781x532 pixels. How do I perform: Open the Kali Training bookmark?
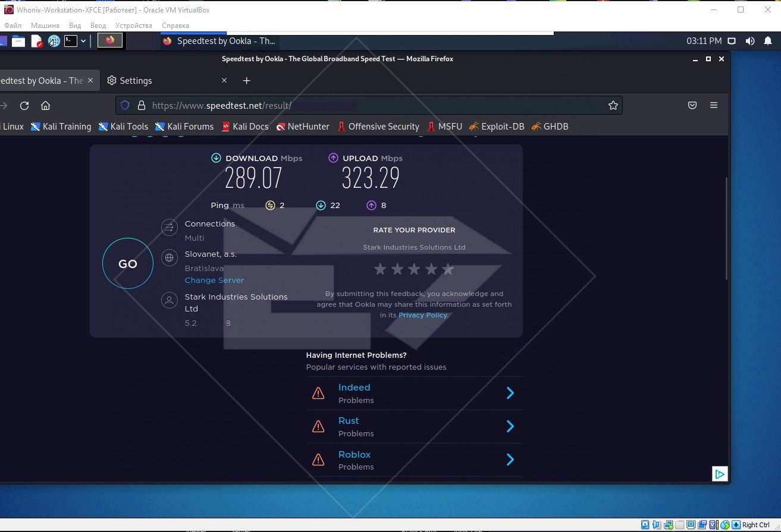point(61,126)
